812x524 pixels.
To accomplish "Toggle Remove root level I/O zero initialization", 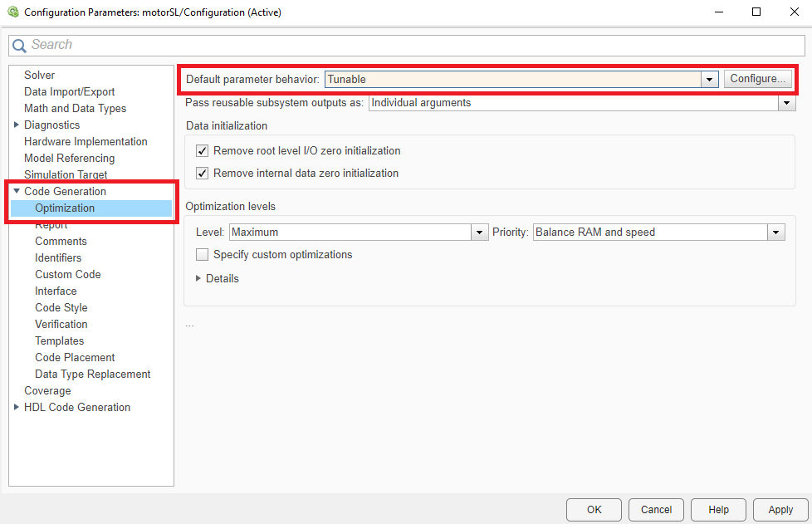I will [202, 151].
